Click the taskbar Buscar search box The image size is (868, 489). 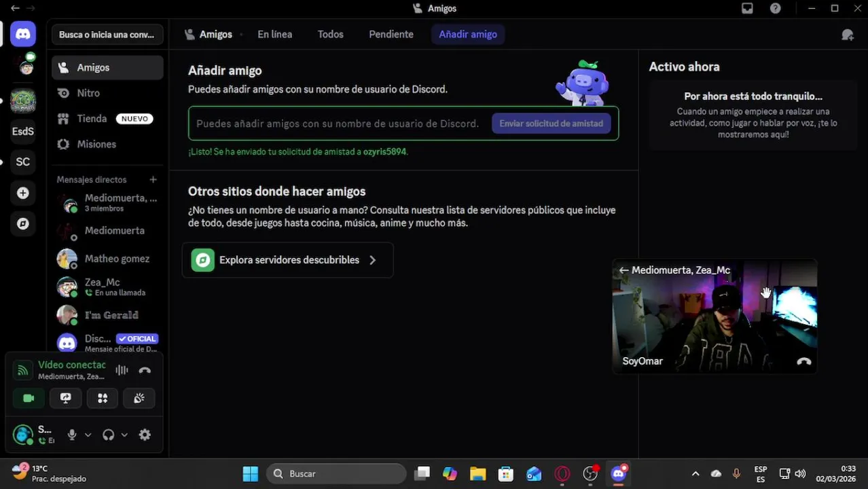tap(337, 473)
